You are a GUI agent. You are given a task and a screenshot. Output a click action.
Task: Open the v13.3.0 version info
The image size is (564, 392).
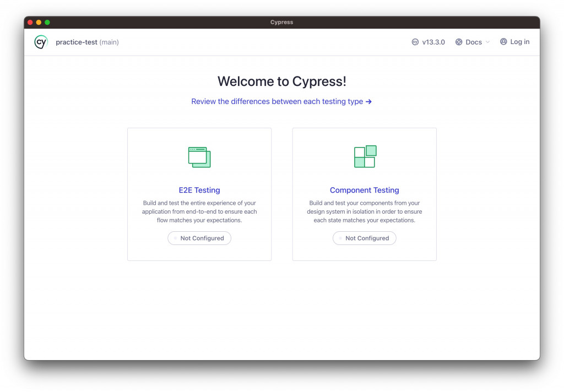click(428, 42)
